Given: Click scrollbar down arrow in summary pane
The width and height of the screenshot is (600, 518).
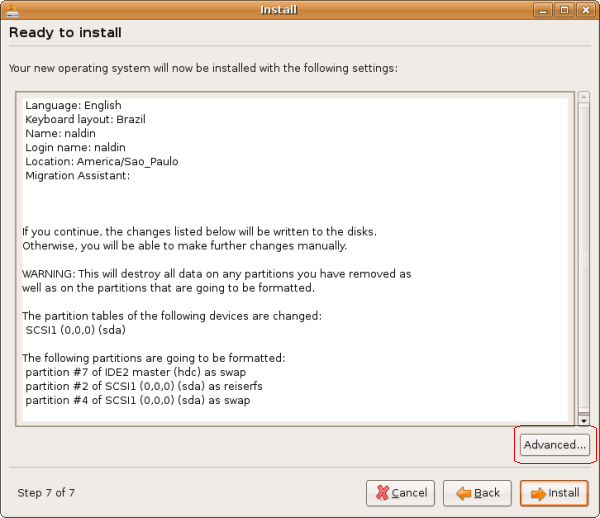Looking at the screenshot, I should (x=584, y=421).
